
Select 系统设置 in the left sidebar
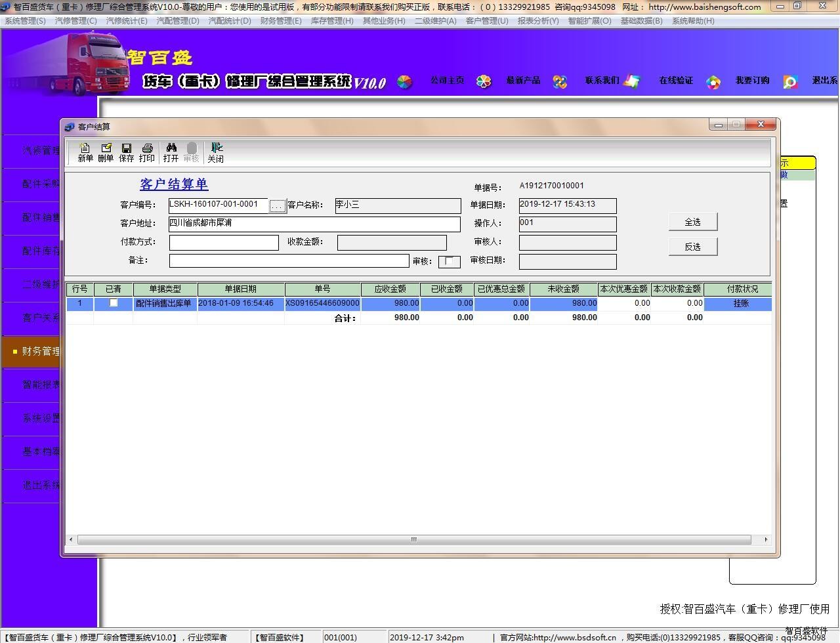coord(31,419)
